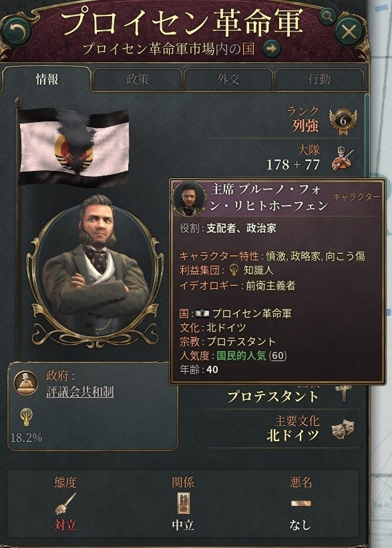Click the intelligentsia lightbulb icon

[26, 417]
